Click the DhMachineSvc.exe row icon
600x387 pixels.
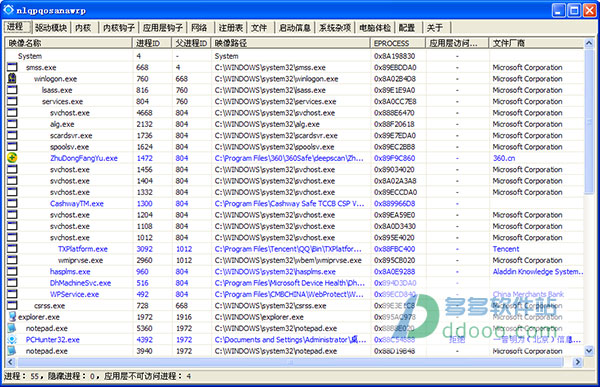(12, 282)
